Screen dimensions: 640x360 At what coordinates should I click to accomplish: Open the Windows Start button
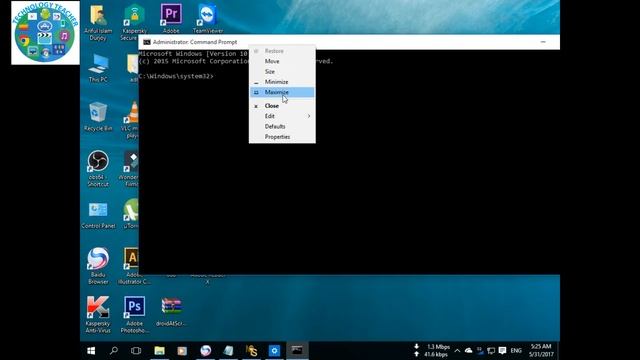coord(91,351)
